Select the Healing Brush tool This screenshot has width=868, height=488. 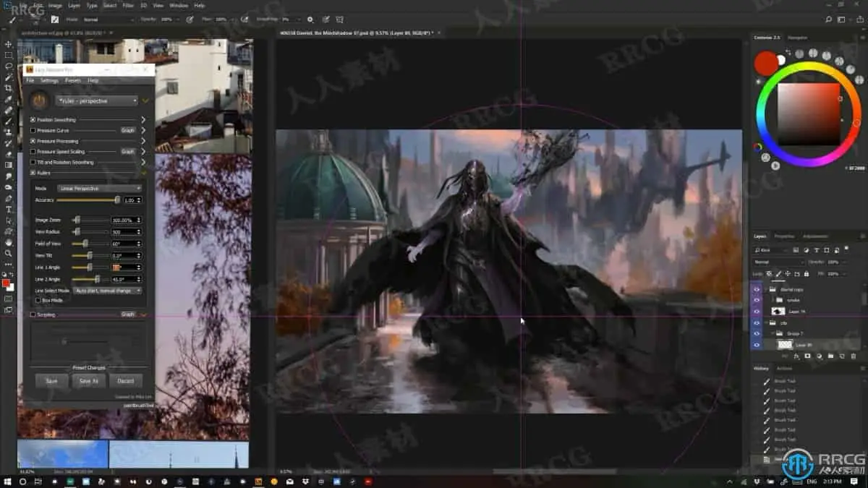pyautogui.click(x=9, y=110)
